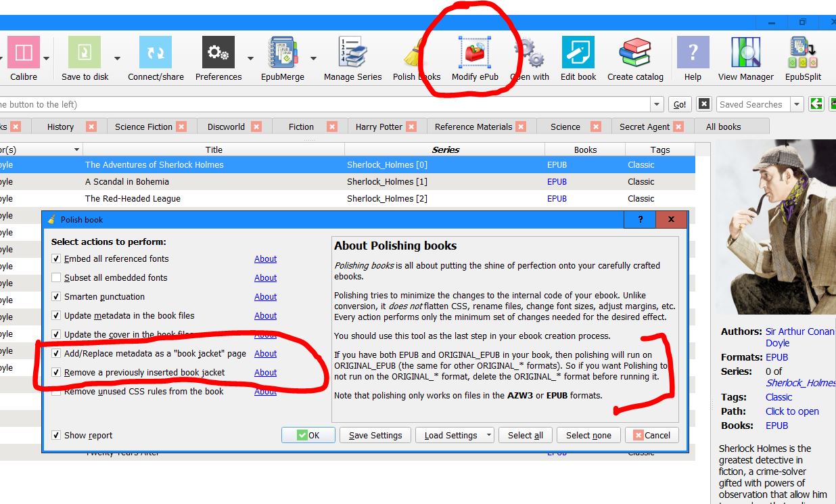The image size is (836, 504).
Task: Close the Science Fiction tab
Action: [x=181, y=127]
